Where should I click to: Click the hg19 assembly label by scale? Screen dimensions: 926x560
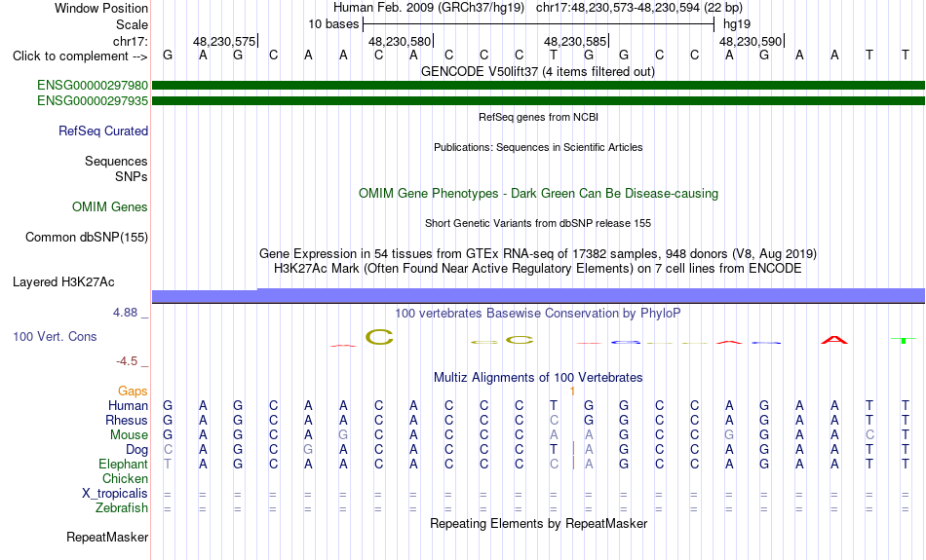(737, 24)
